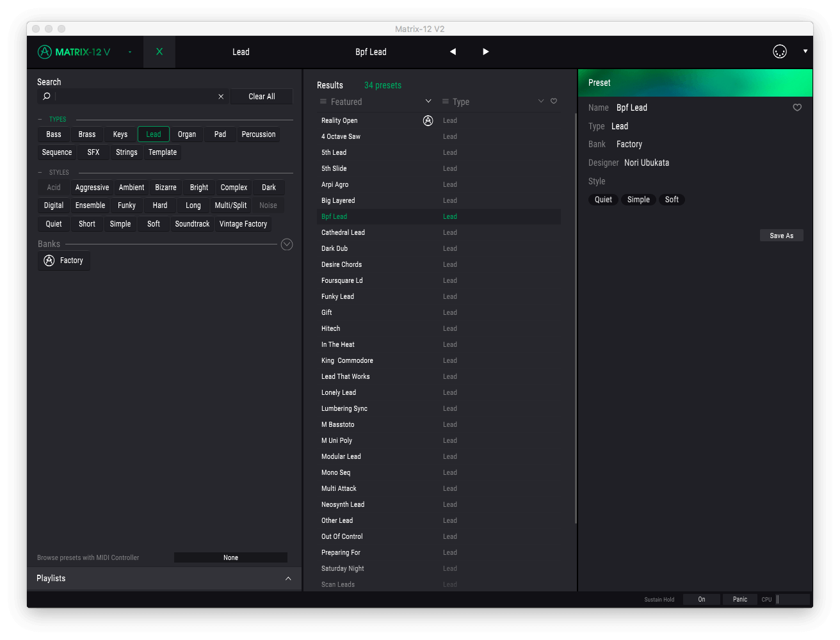This screenshot has width=840, height=640.
Task: Toggle the Sustain Hold On button
Action: click(702, 600)
